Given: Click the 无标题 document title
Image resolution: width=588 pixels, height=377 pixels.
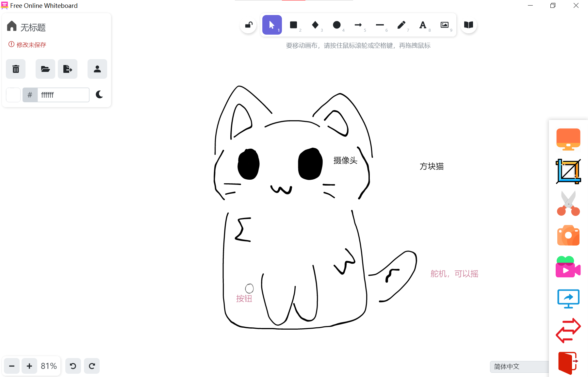Looking at the screenshot, I should [x=33, y=27].
